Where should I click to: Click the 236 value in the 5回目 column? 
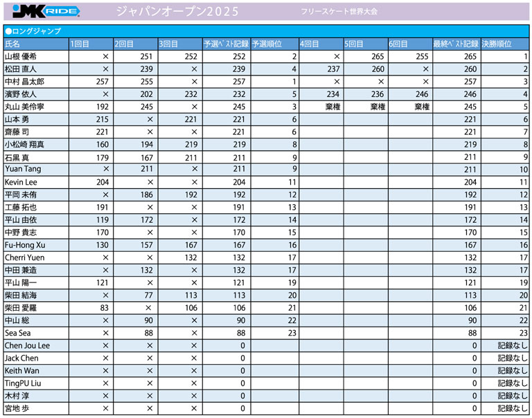(378, 94)
